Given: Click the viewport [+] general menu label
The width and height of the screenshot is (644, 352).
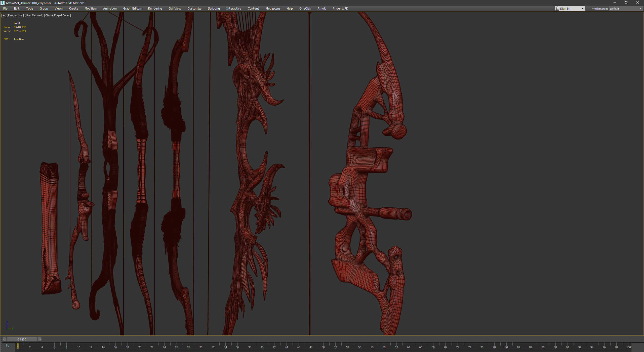Looking at the screenshot, I should [x=4, y=15].
